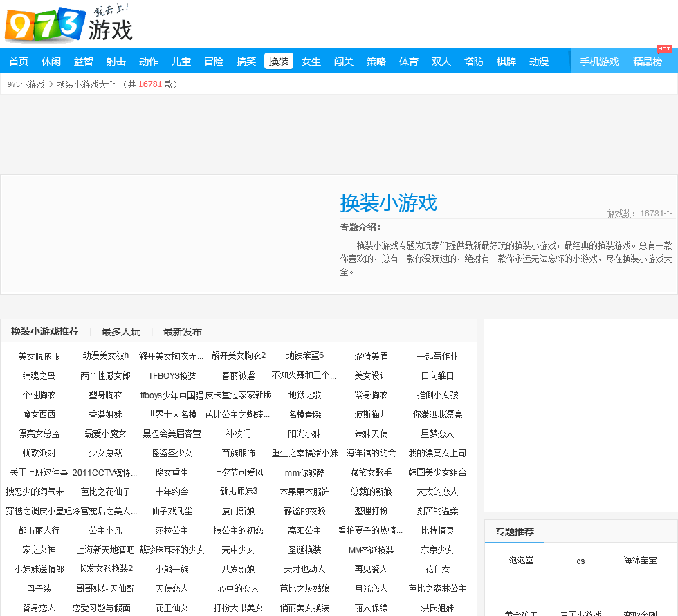This screenshot has width=678, height=616.
Task: Go to the 益智 games category
Action: (x=84, y=62)
